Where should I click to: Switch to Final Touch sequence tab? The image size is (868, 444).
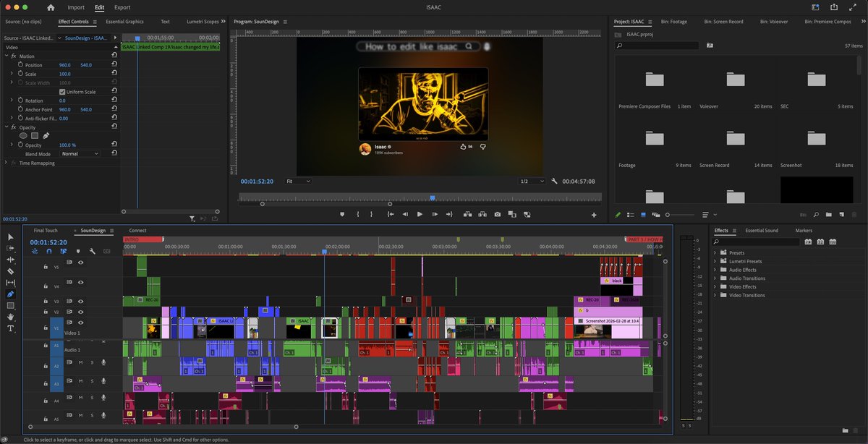point(46,231)
